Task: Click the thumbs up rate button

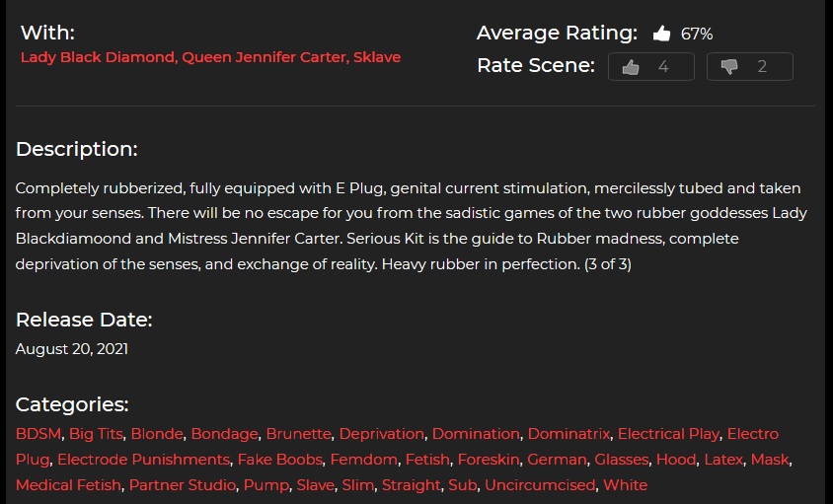Action: pos(650,66)
